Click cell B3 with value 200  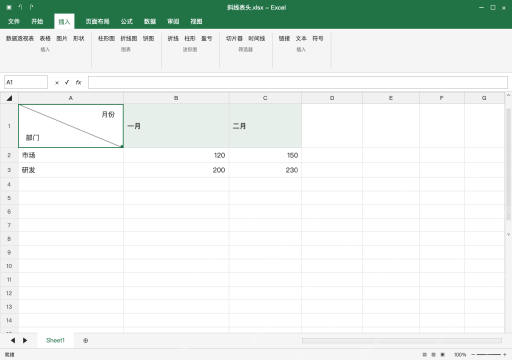tap(176, 170)
